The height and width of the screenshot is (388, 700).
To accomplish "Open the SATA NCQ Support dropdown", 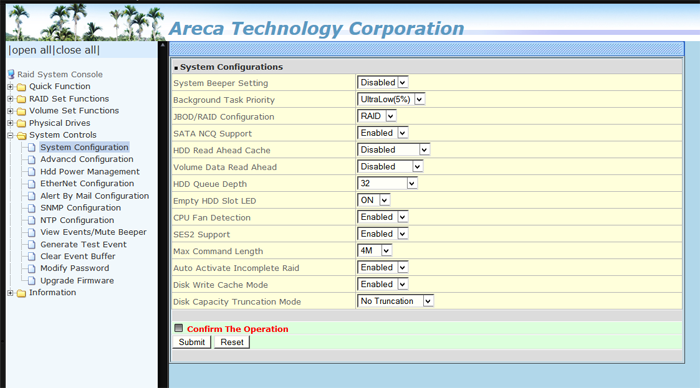I will pos(383,133).
